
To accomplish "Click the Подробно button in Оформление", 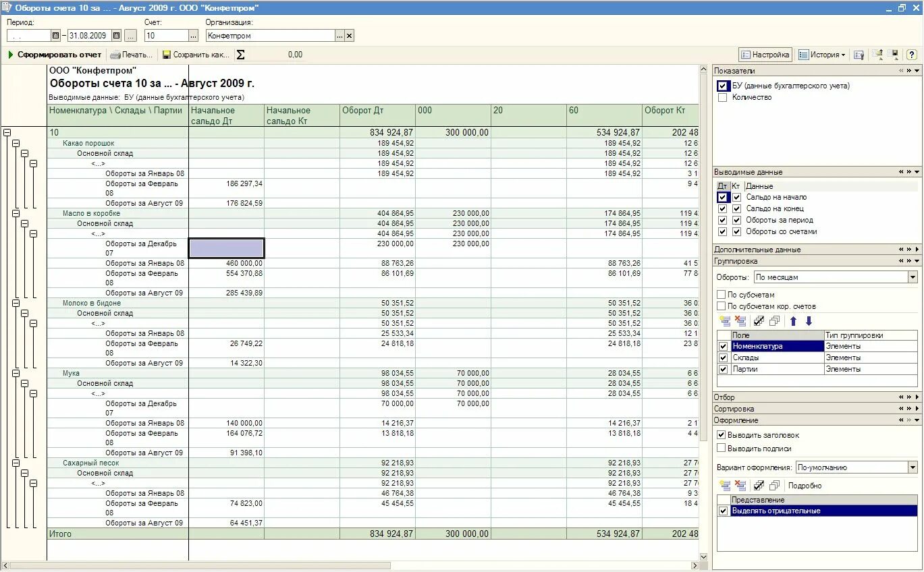I will tap(805, 486).
